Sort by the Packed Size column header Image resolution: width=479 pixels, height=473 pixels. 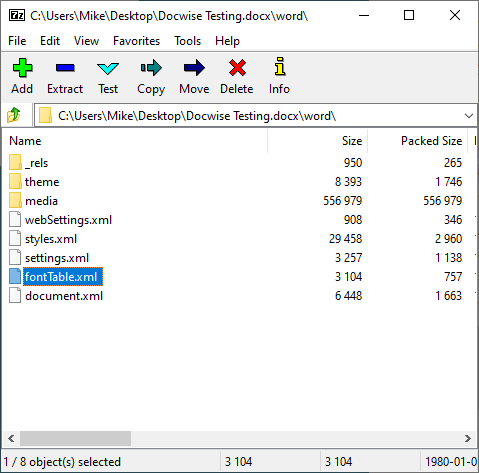[x=418, y=141]
